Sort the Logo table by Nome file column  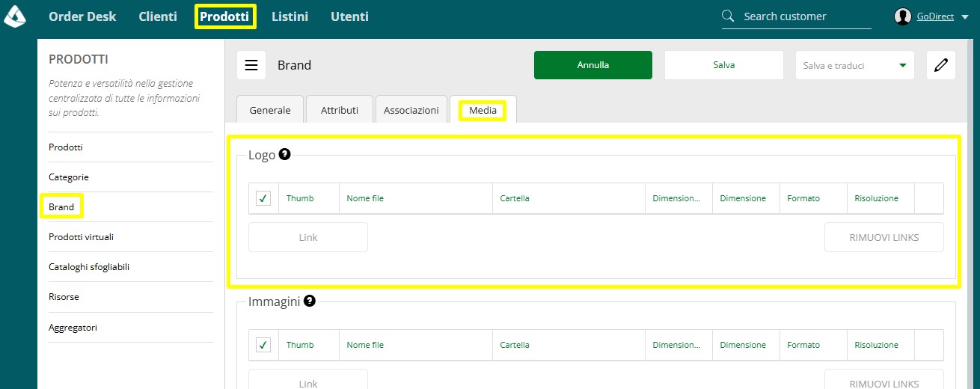pos(365,198)
